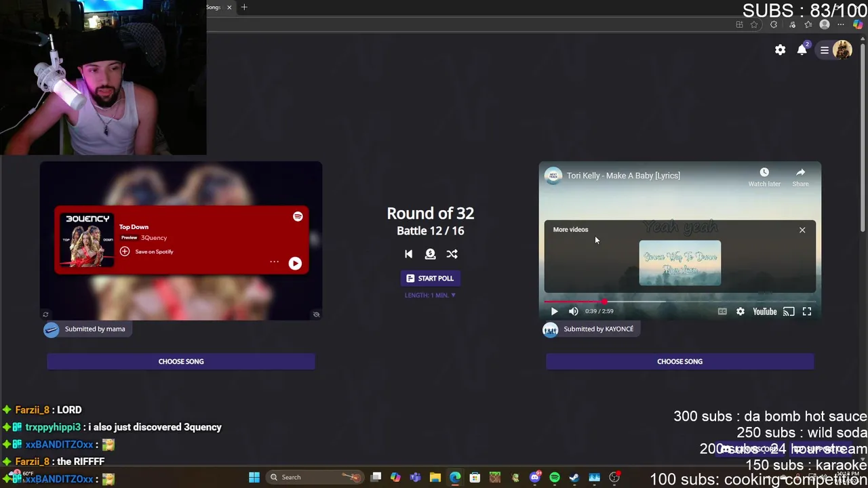868x488 pixels.
Task: Click the download icon under Battle 12 / 16
Action: [x=430, y=254]
